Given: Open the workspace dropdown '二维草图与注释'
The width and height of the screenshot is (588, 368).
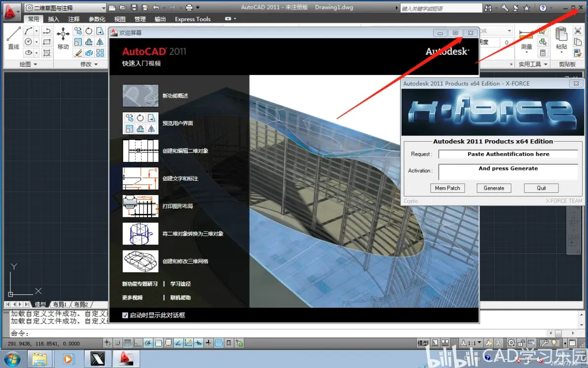Looking at the screenshot, I should (x=65, y=7).
